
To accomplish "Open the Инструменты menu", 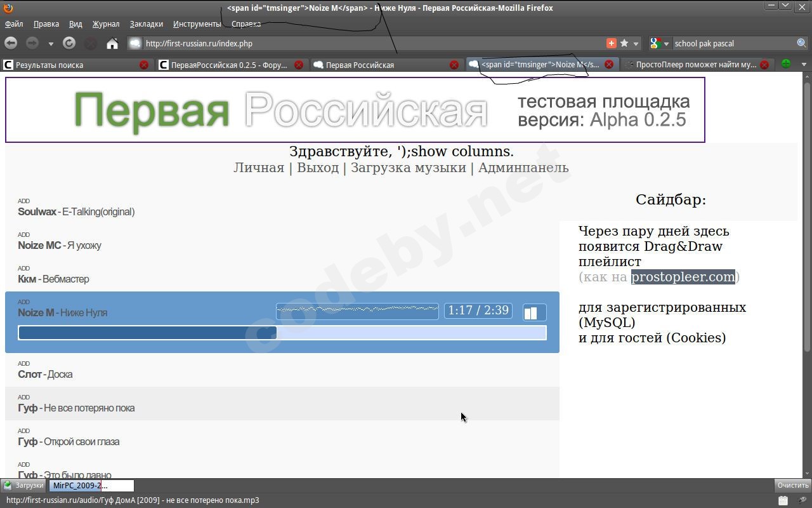I will pos(197,24).
